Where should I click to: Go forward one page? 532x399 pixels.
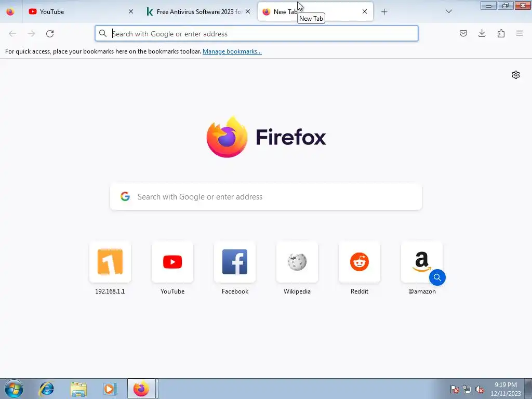coord(31,34)
